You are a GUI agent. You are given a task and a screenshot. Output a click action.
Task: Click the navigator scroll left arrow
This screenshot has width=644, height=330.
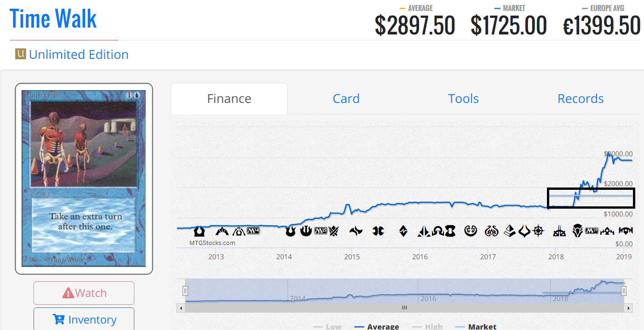coord(181,307)
